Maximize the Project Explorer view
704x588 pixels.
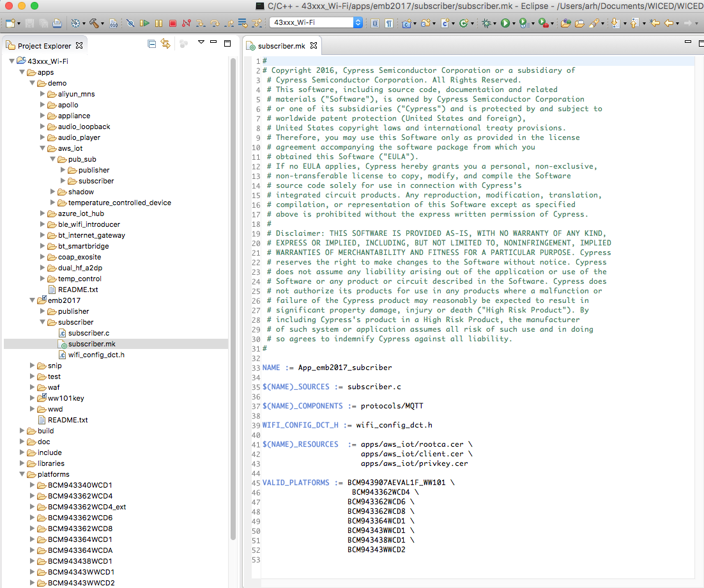[x=227, y=43]
